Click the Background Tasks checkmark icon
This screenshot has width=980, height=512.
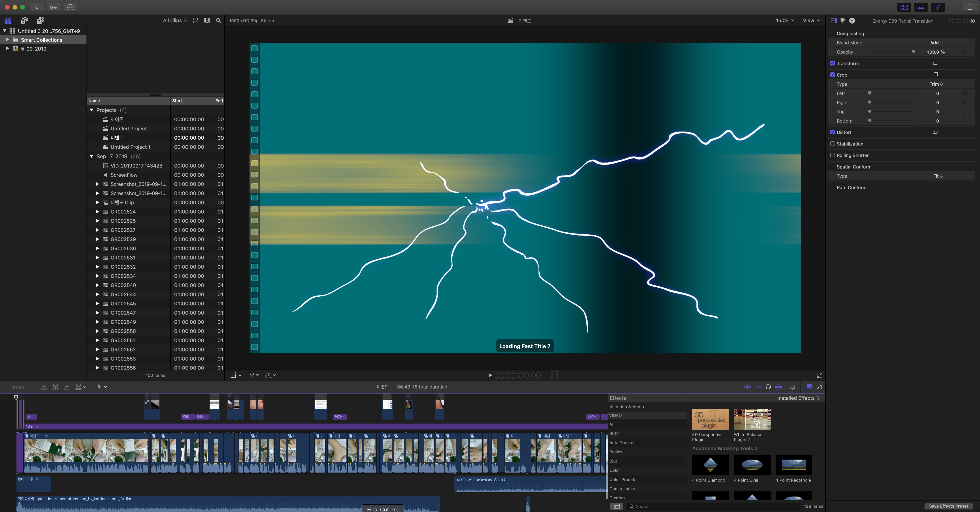pos(70,7)
